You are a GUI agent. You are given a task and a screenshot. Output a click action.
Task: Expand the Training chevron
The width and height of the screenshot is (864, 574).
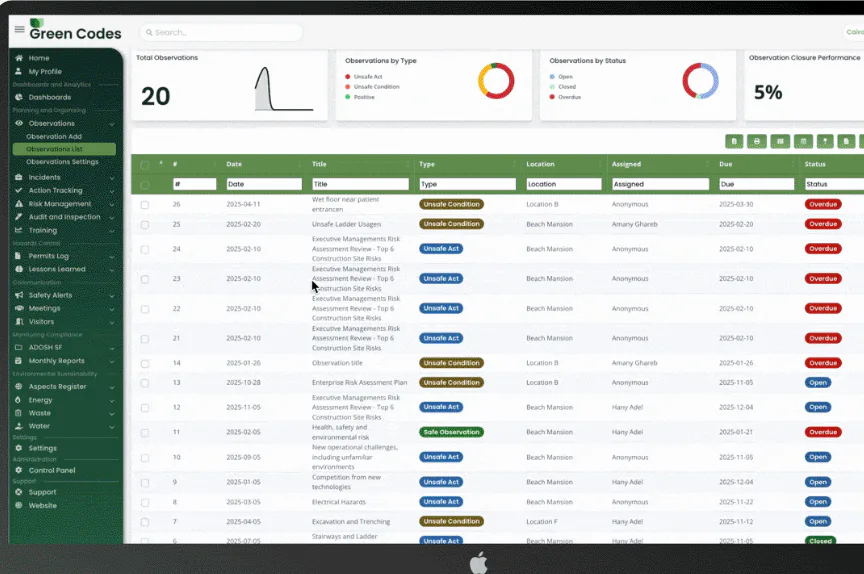112,231
